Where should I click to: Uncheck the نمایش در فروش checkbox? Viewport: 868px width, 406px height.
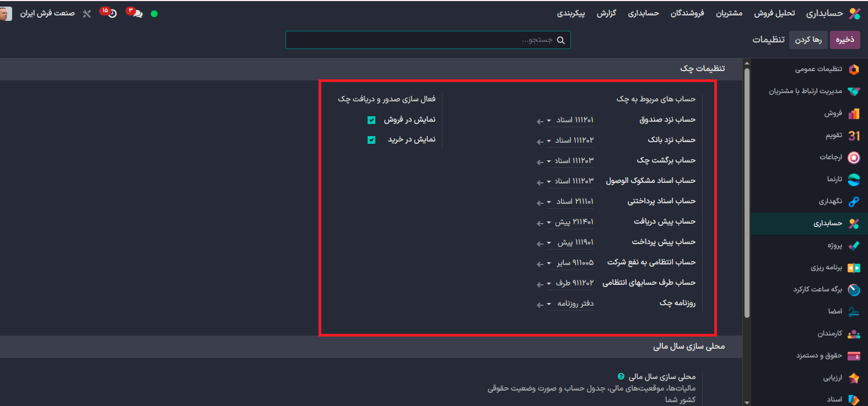pos(371,120)
